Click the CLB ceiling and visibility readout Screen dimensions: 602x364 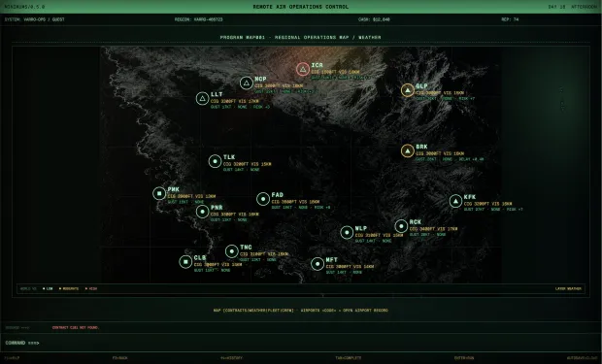217,265
